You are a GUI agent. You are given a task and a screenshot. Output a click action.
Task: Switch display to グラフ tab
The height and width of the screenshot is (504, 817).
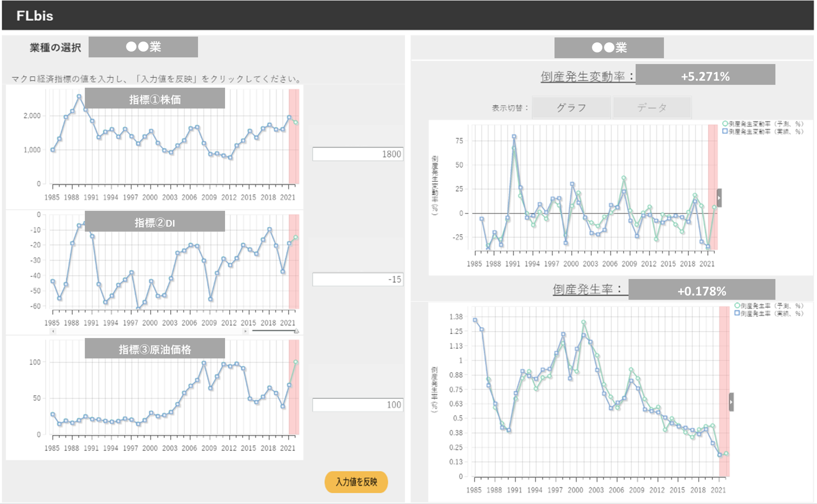(x=571, y=108)
